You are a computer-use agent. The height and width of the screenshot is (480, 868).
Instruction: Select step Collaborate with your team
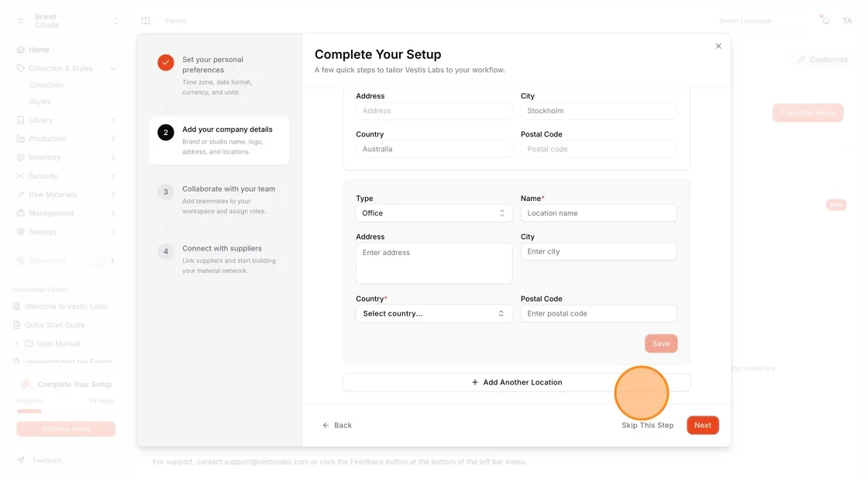[219, 199]
